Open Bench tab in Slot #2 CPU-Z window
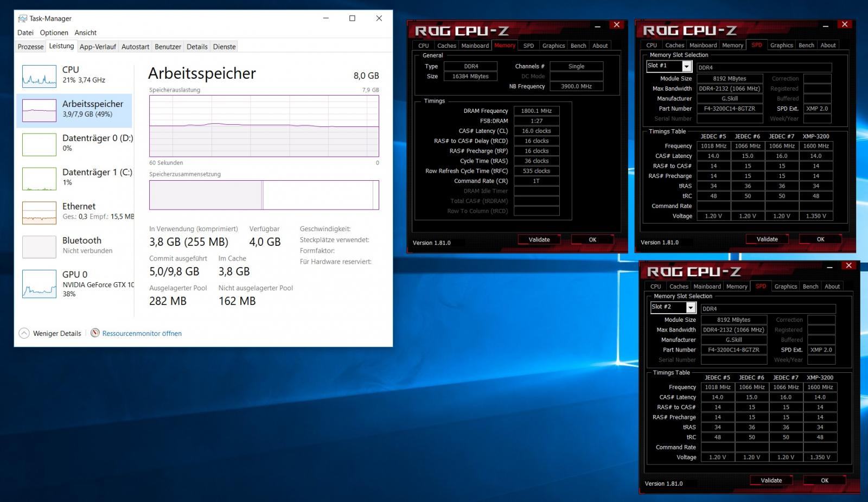The width and height of the screenshot is (868, 502). click(810, 287)
